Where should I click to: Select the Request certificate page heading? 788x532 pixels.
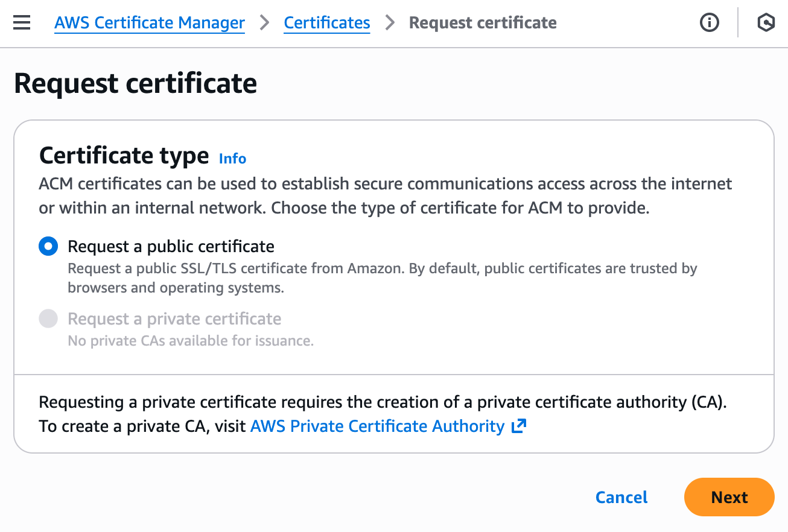click(x=136, y=83)
